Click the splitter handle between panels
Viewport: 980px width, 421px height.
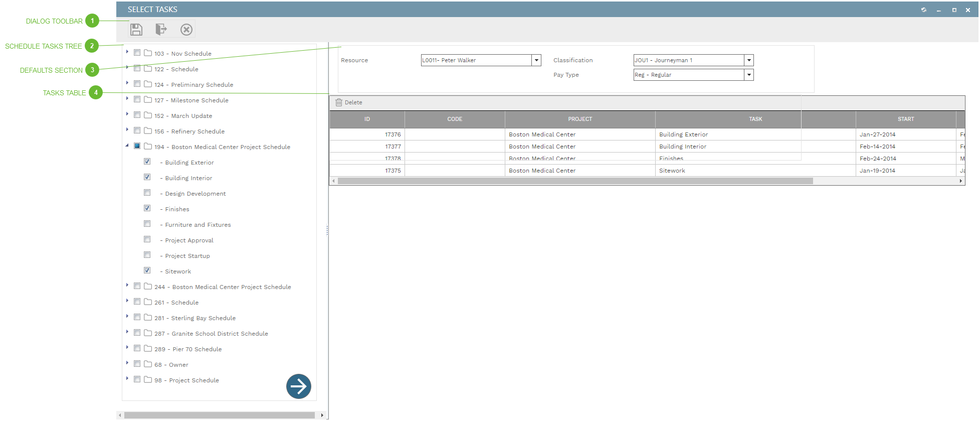click(x=327, y=231)
